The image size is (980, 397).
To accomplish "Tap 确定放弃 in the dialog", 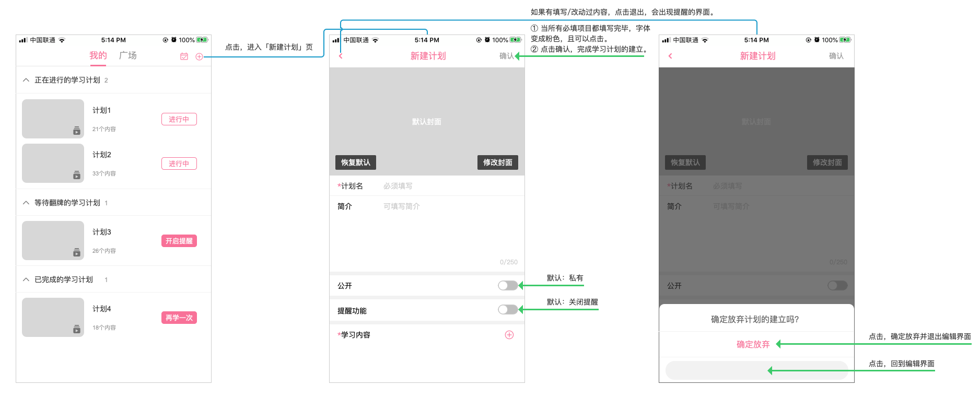I will point(753,344).
